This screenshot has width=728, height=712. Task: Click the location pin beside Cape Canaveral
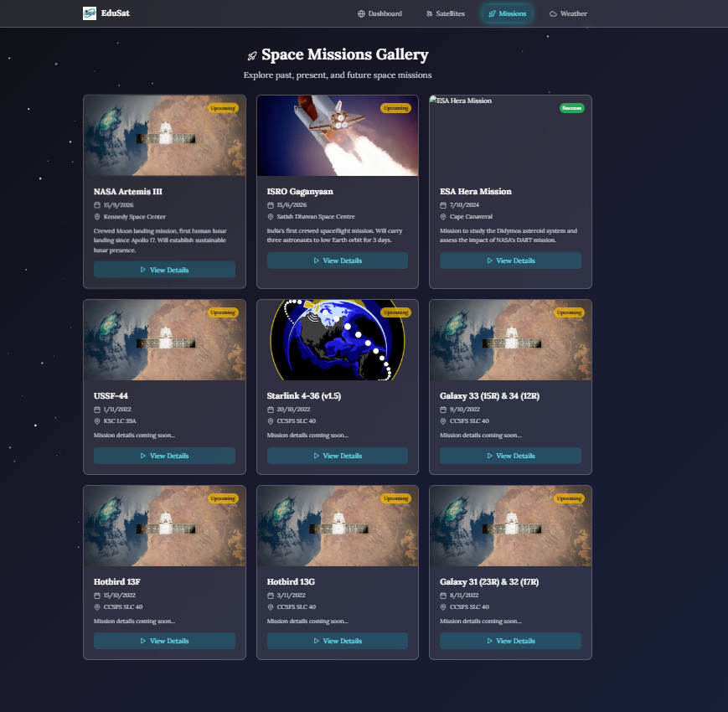pyautogui.click(x=443, y=217)
